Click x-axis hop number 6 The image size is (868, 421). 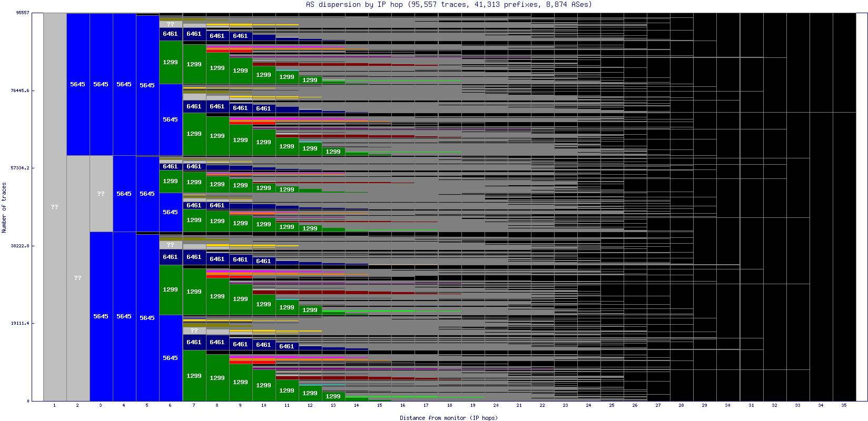click(x=170, y=405)
